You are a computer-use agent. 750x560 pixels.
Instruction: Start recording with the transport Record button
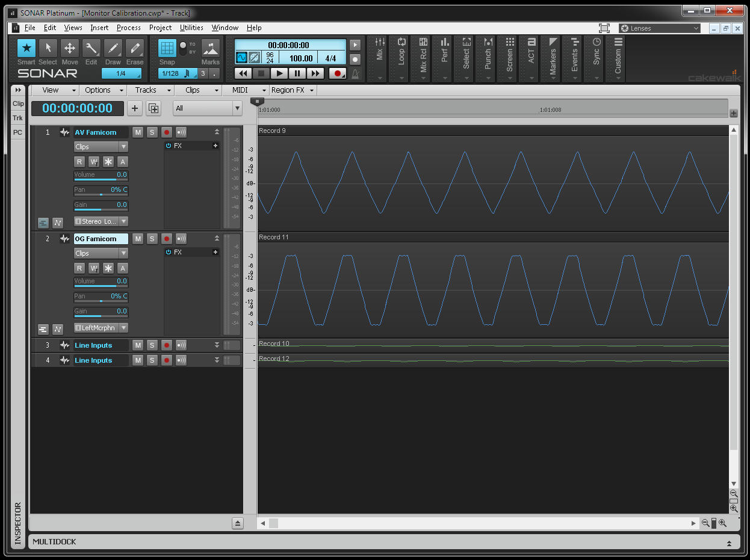point(337,73)
